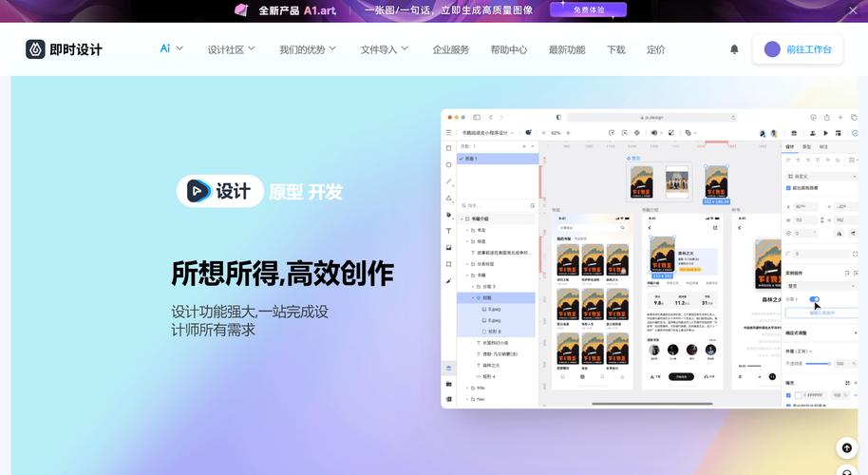Switch to the 开发 hero tab
This screenshot has height=475, width=868.
pos(326,192)
